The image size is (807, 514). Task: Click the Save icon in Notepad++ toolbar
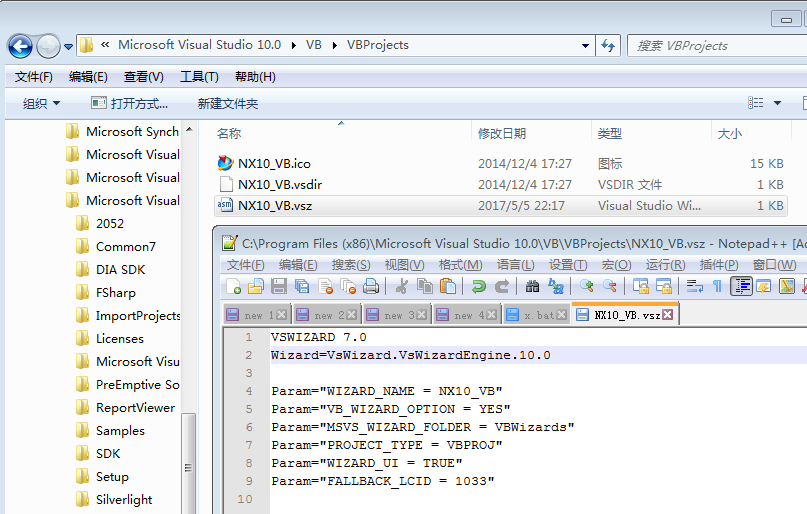[x=279, y=286]
